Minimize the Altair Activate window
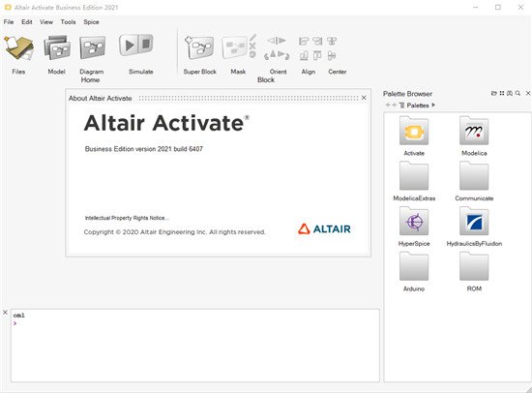 point(475,7)
